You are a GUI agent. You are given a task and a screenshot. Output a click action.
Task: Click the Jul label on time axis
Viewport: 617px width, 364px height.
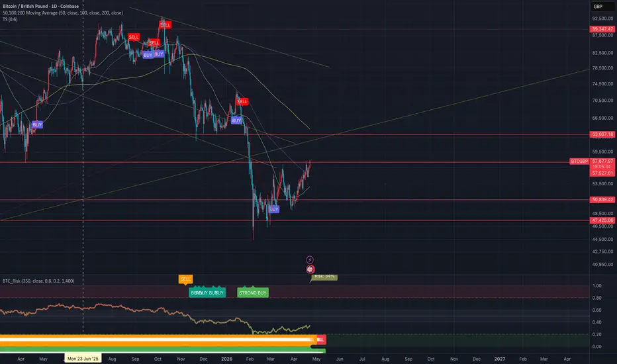(362, 359)
